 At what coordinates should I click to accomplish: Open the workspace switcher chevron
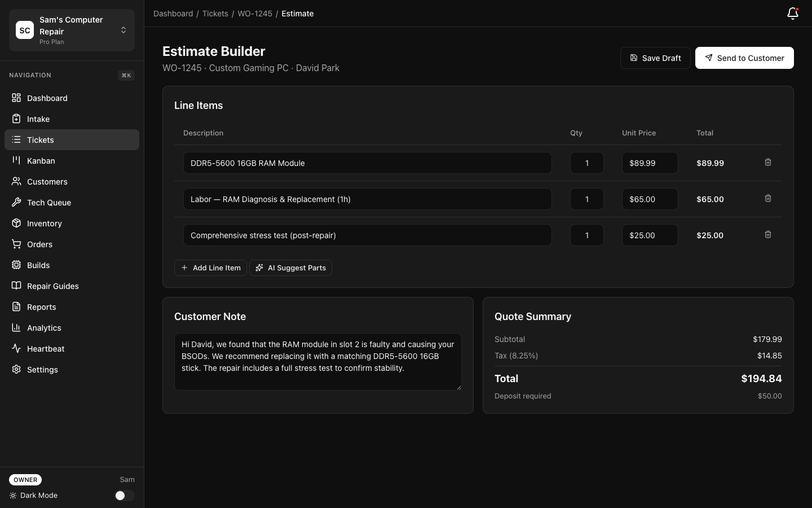(123, 30)
